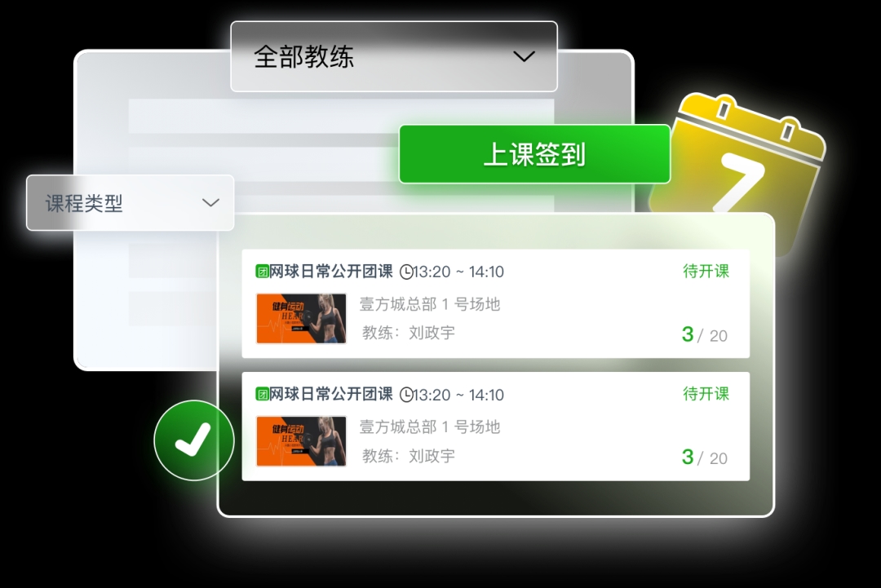Screen dimensions: 881x588
Task: Open the 全部教练 coach dropdown
Action: [x=394, y=57]
